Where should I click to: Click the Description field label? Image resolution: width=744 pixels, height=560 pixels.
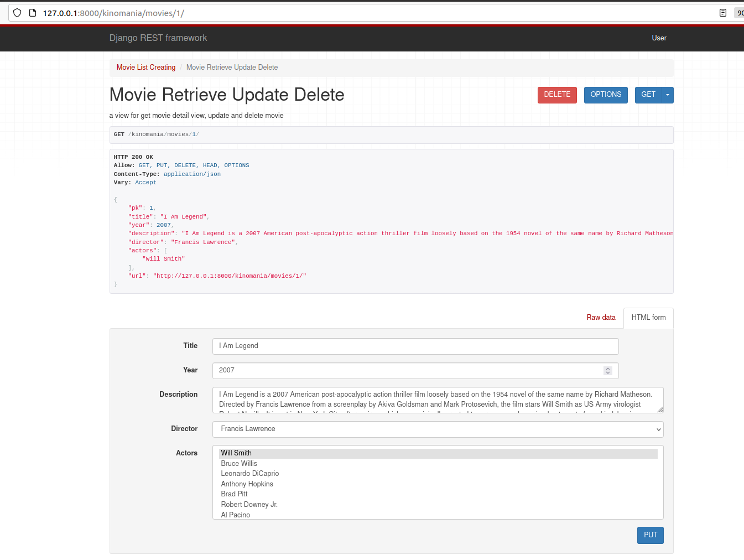178,395
